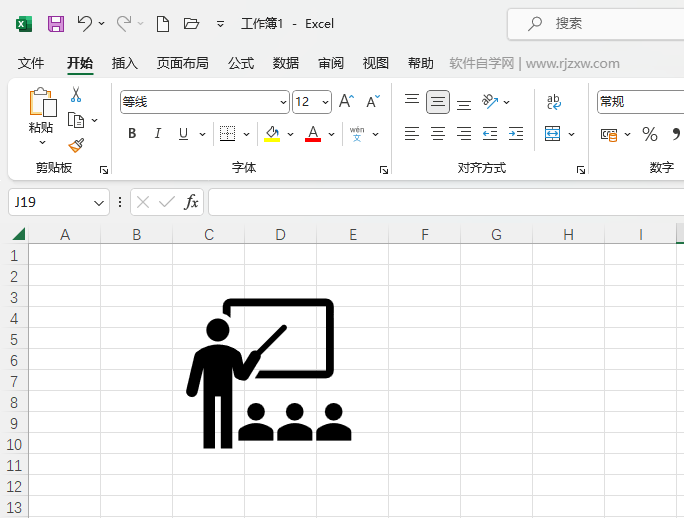Expand underline style dropdown arrow

click(x=202, y=134)
